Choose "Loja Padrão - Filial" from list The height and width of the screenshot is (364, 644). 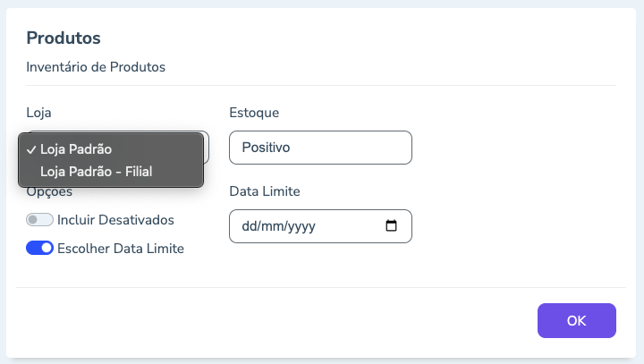(97, 171)
